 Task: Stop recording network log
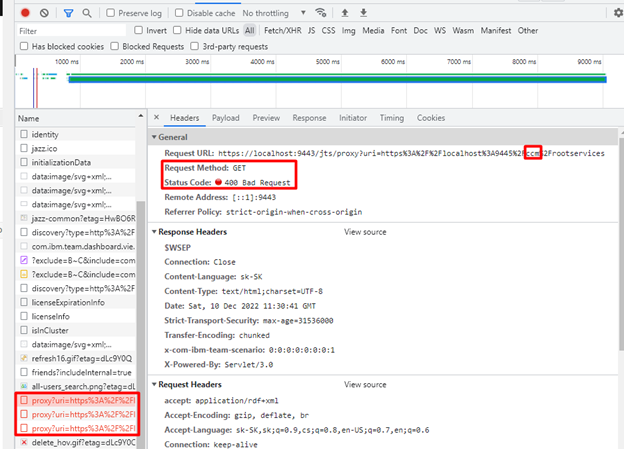(25, 13)
